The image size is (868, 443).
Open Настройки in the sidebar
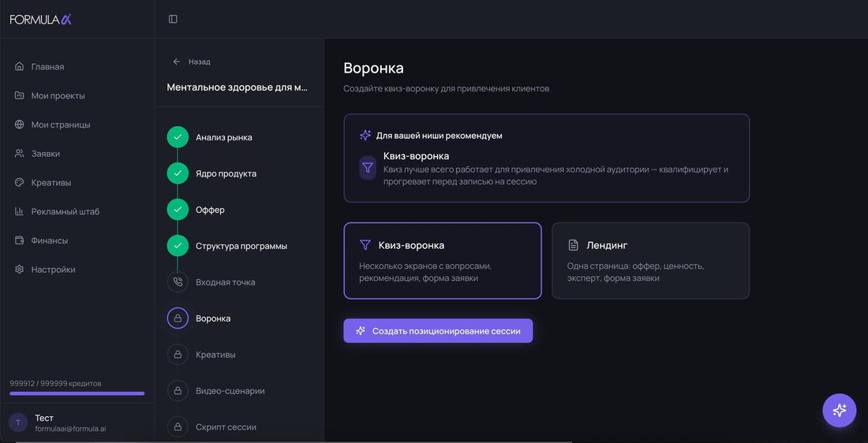click(x=53, y=270)
